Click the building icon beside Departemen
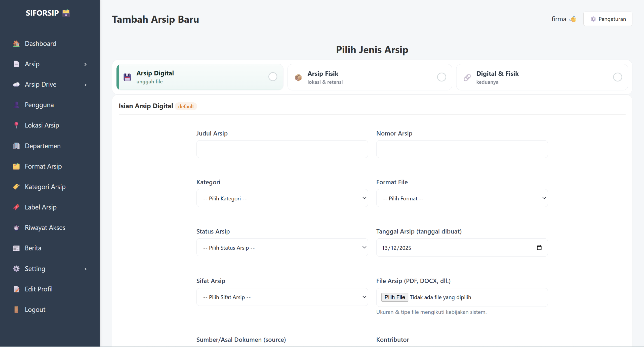 (16, 146)
